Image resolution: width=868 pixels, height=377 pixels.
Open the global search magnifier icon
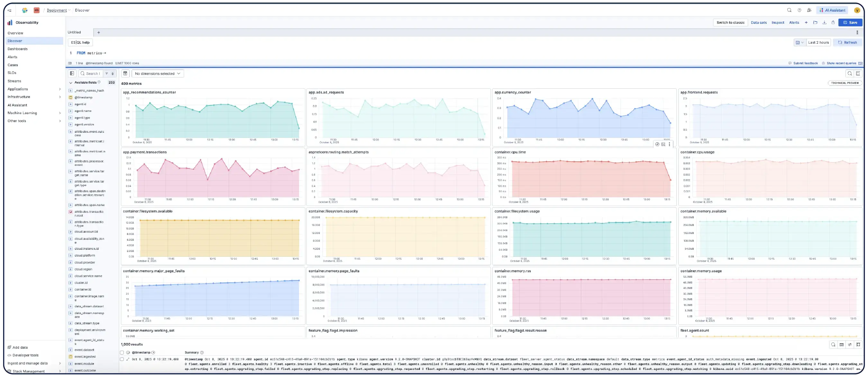pos(789,10)
